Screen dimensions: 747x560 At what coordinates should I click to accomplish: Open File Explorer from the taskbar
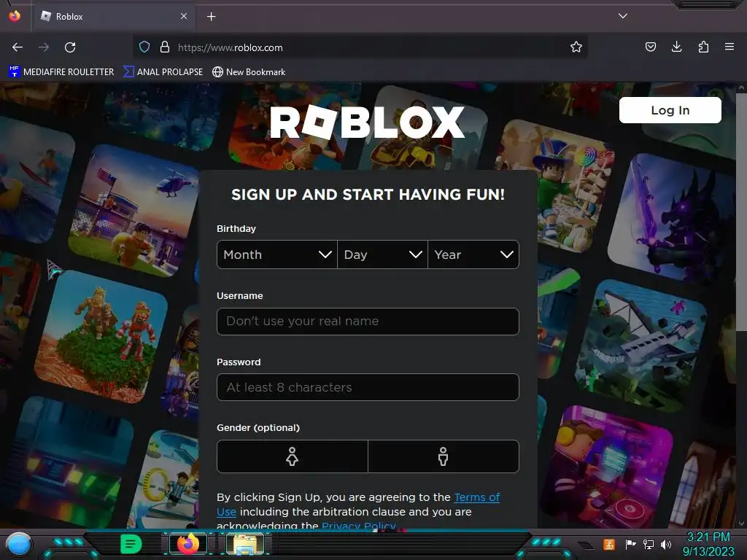click(x=245, y=544)
